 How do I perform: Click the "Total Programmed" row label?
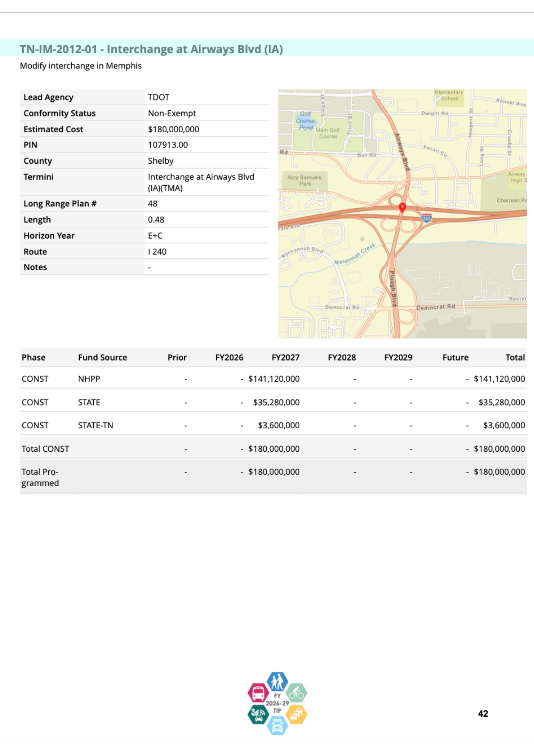click(40, 477)
